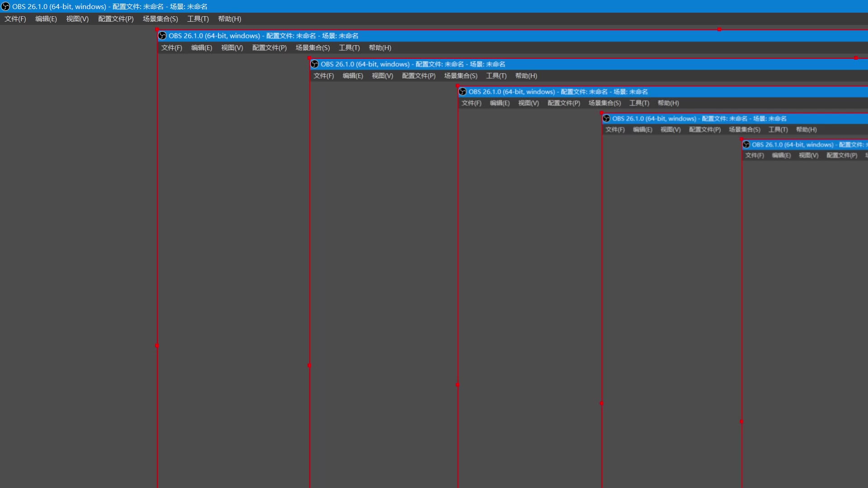The height and width of the screenshot is (488, 868).
Task: Click OBS logo in the smallest nested preview copy
Action: (x=746, y=145)
